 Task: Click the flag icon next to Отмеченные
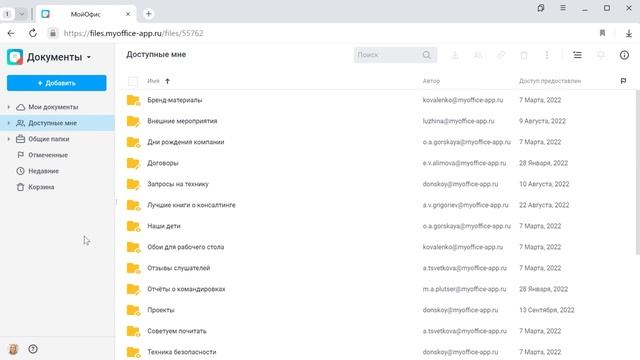pos(20,155)
